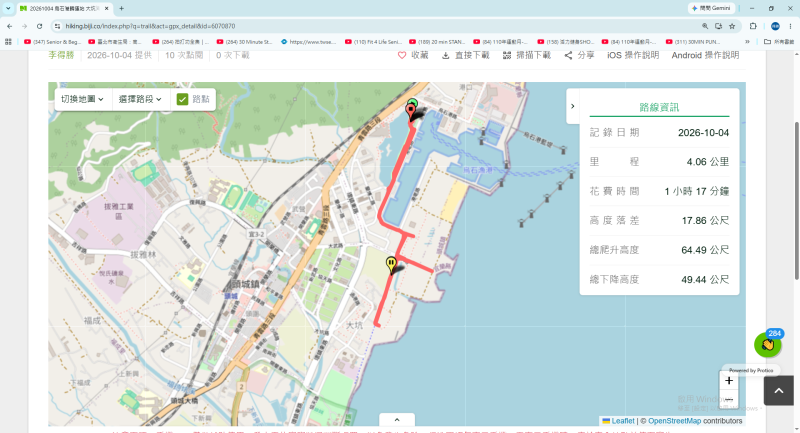Viewport: 800px width, 433px height.
Task: Click the back-to-top arrow button
Action: tap(779, 391)
